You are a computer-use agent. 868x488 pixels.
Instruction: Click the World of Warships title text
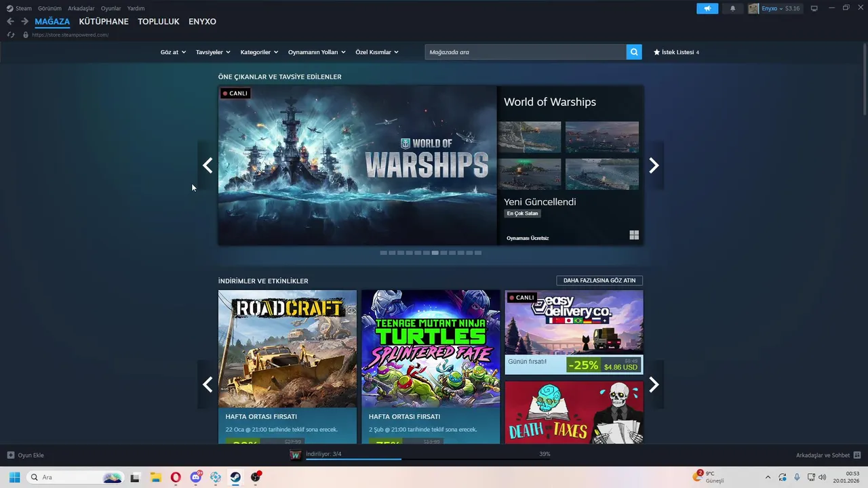click(550, 102)
